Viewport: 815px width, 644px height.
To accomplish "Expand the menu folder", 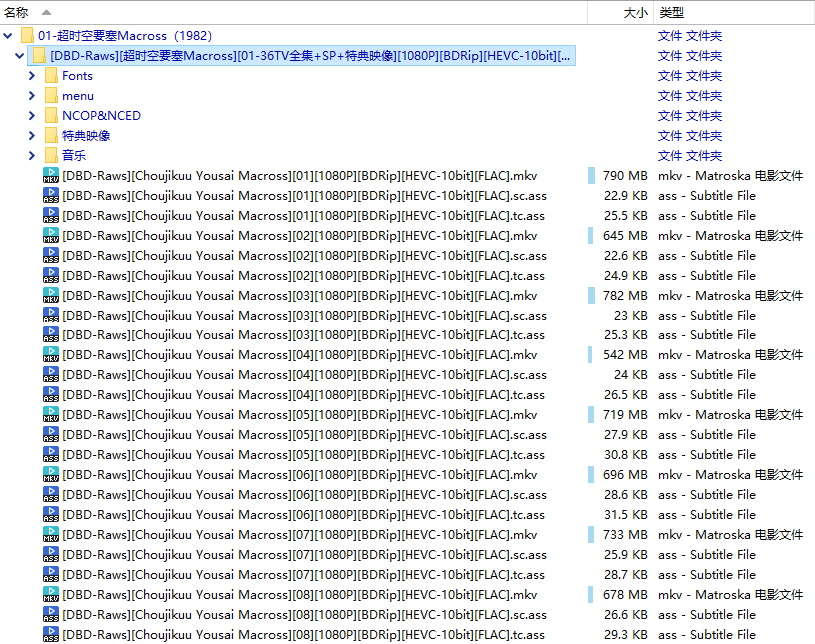I will (32, 96).
